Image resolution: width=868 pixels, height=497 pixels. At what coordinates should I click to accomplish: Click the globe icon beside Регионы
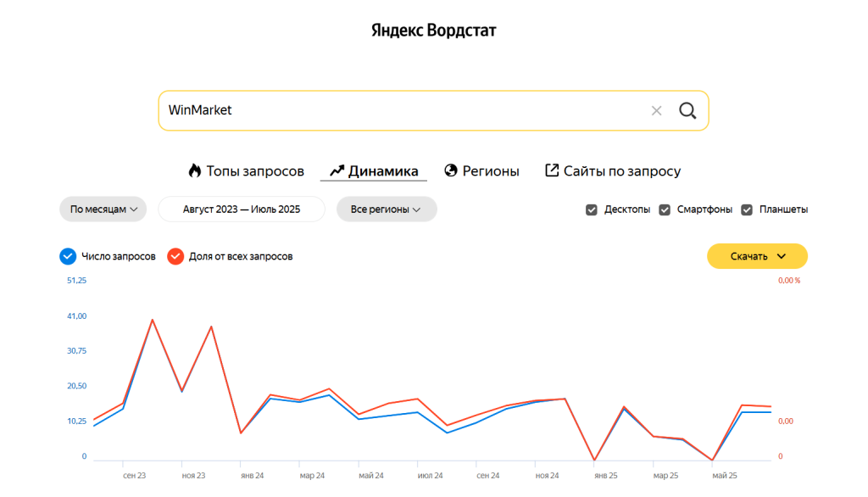tap(451, 170)
